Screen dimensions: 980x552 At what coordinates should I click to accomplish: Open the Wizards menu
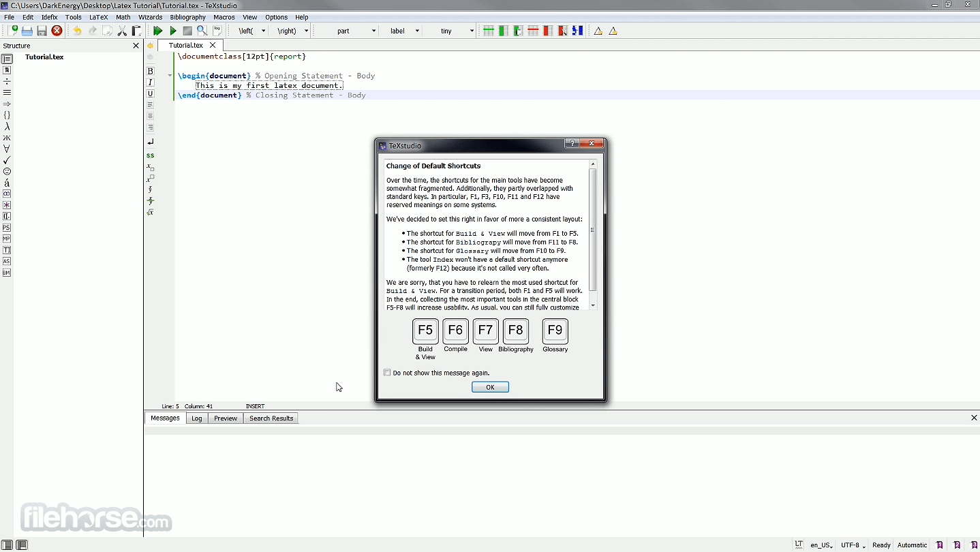tap(150, 17)
